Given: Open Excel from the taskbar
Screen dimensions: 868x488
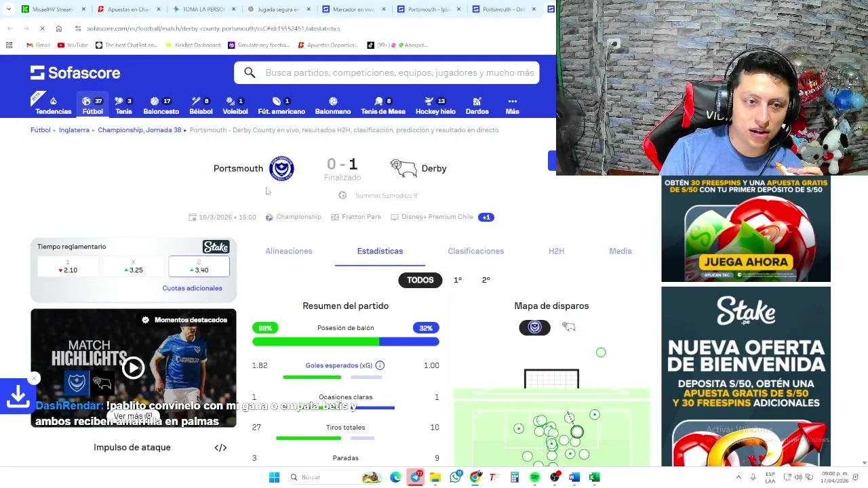Looking at the screenshot, I should (594, 477).
